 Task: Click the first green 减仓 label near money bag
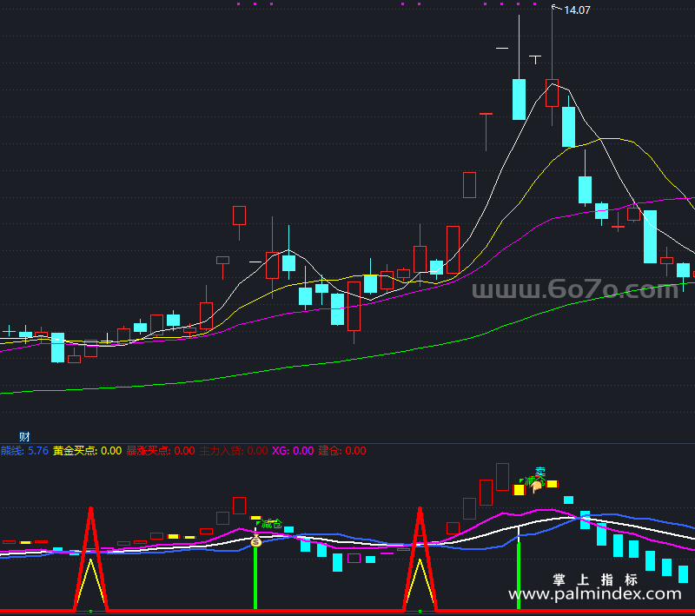pyautogui.click(x=272, y=524)
